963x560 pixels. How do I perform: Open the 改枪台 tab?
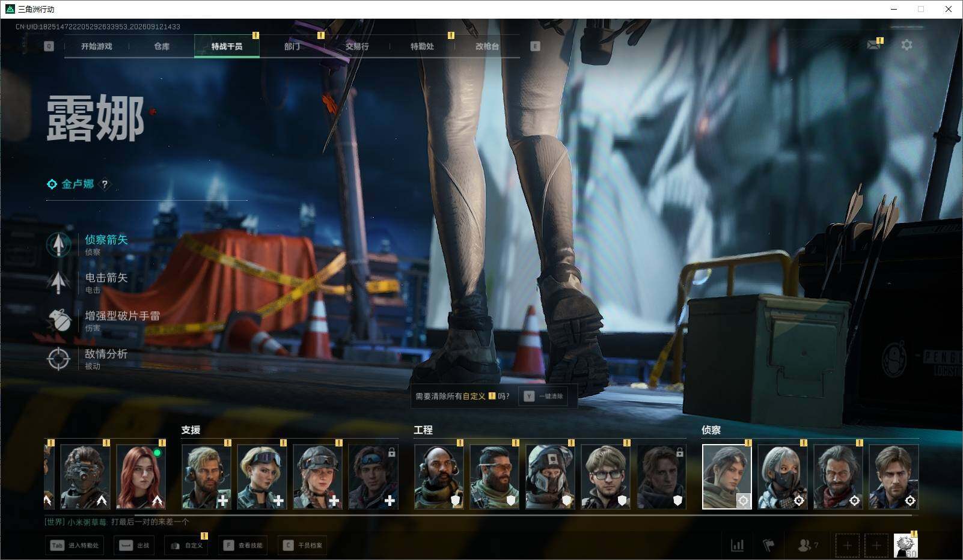coord(487,46)
